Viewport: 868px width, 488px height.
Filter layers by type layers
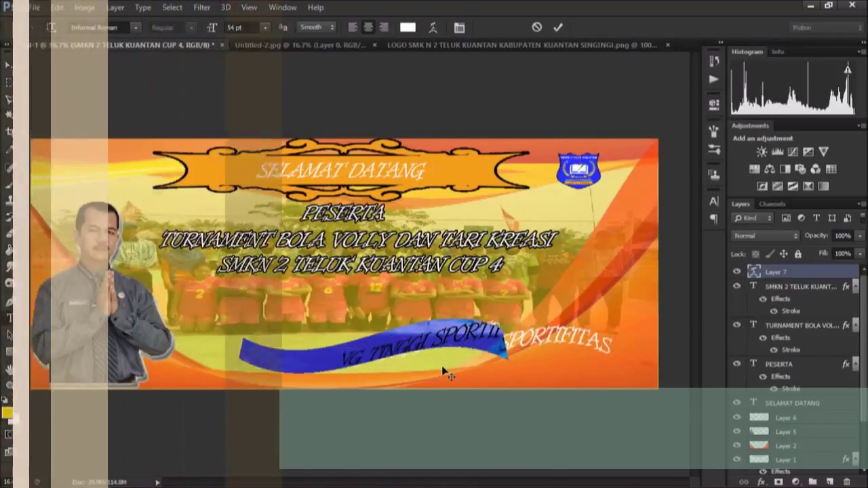pyautogui.click(x=816, y=218)
